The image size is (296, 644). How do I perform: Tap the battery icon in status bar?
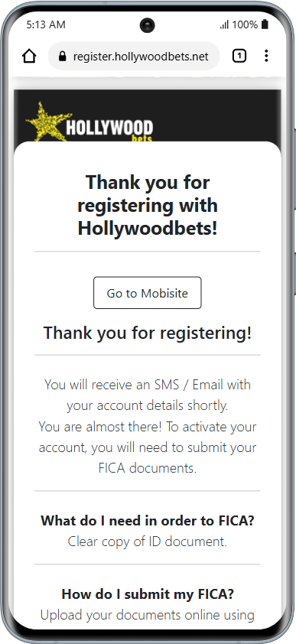tap(265, 24)
